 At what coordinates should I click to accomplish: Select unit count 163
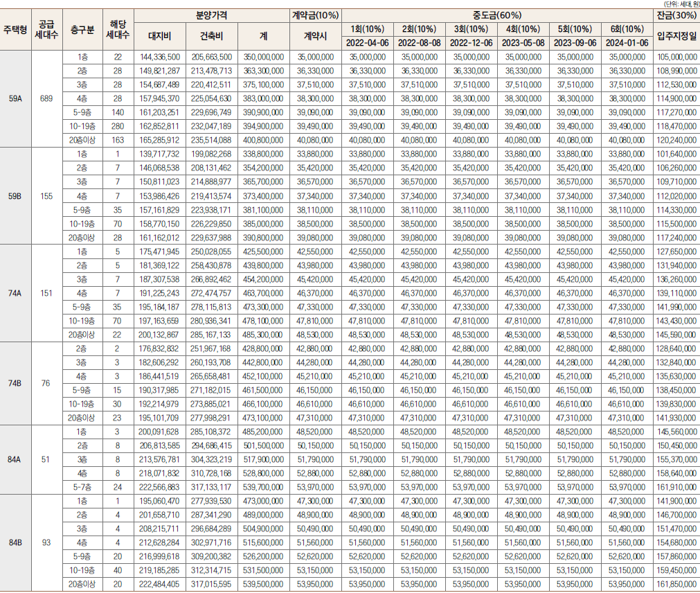coord(118,140)
